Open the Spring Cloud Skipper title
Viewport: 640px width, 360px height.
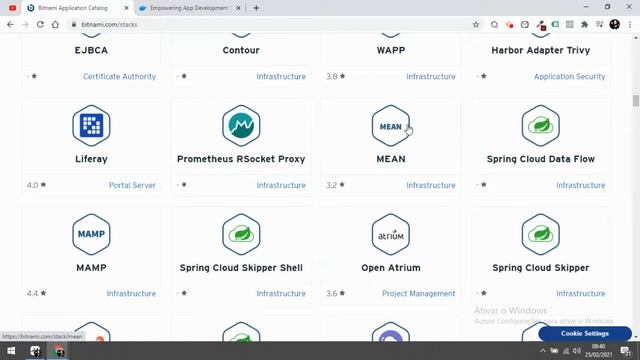(x=540, y=268)
